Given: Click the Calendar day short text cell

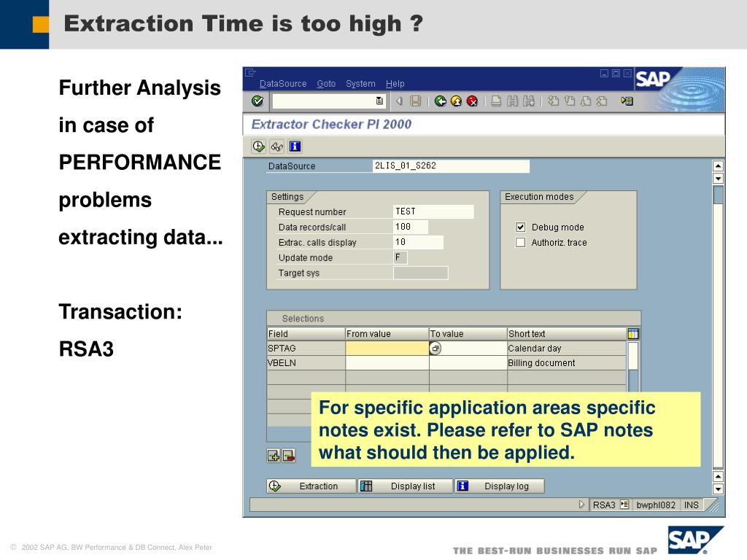Looking at the screenshot, I should pyautogui.click(x=567, y=348).
